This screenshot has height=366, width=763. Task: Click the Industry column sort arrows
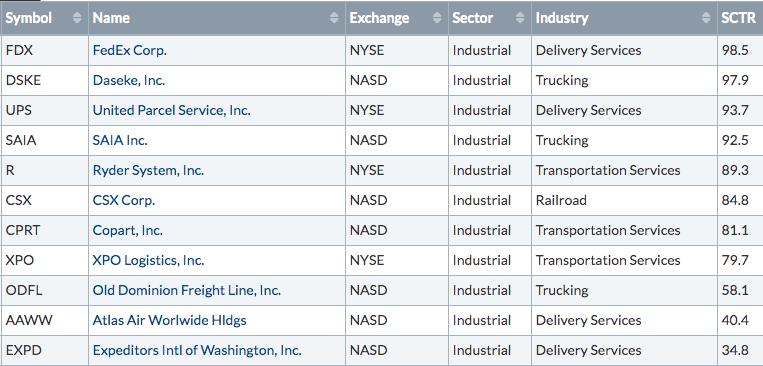click(x=706, y=18)
